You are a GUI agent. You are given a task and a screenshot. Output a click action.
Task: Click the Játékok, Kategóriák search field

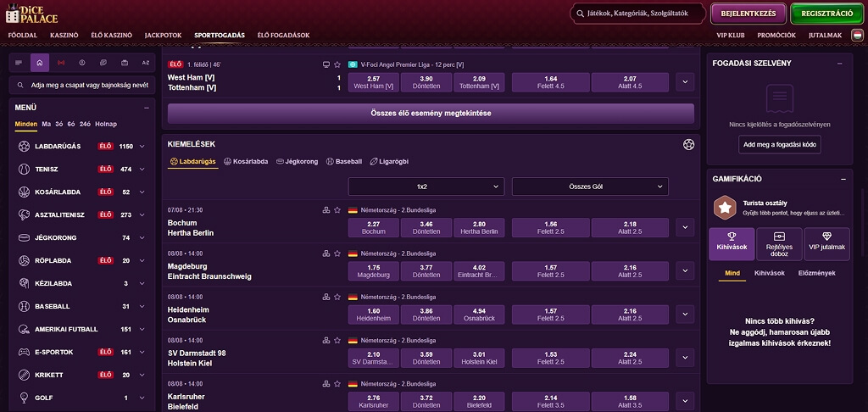pyautogui.click(x=637, y=14)
